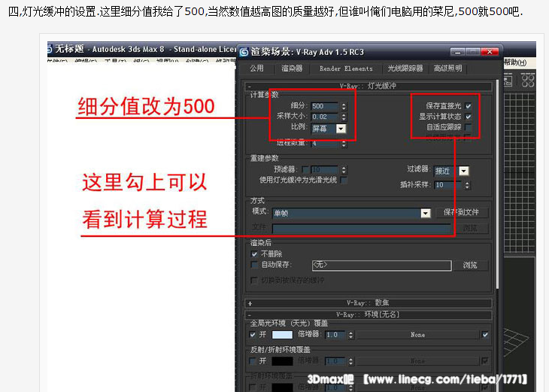Image resolution: width=549 pixels, height=392 pixels.
Task: Click the 全局光环境 倍增器 field 1.0
Action: (x=335, y=335)
